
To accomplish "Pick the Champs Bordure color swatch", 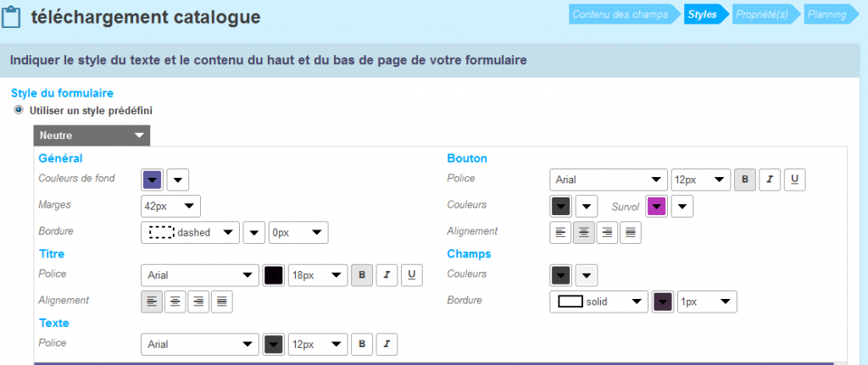I will coord(663,302).
